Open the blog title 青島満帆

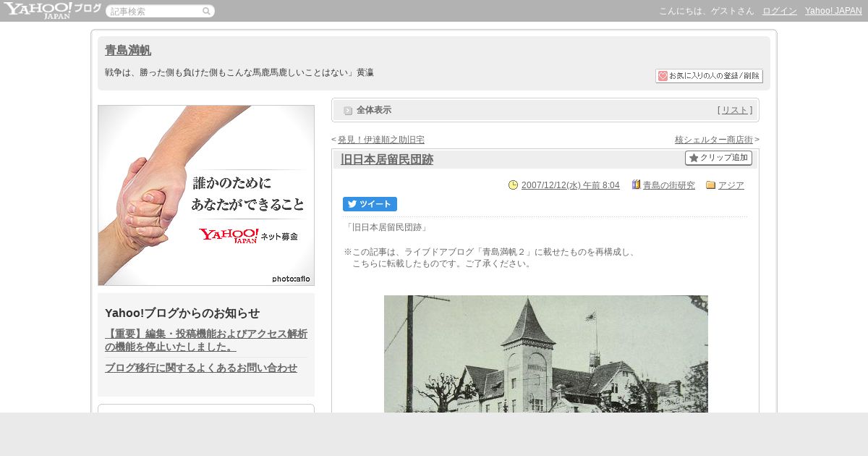[128, 50]
